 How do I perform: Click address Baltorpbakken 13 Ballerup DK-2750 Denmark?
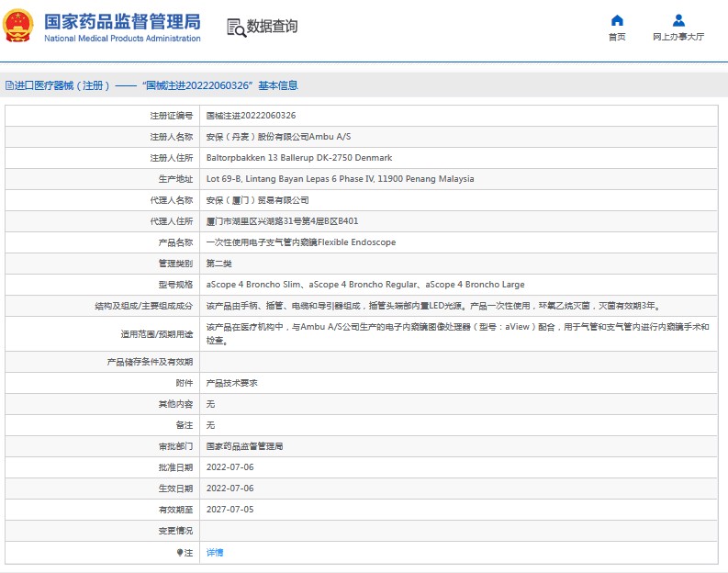pos(299,158)
